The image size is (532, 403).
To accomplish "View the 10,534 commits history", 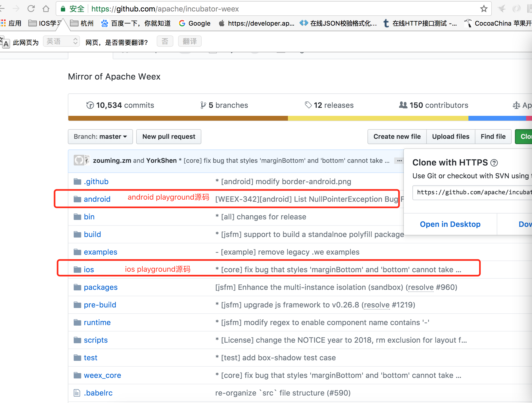I will point(120,105).
